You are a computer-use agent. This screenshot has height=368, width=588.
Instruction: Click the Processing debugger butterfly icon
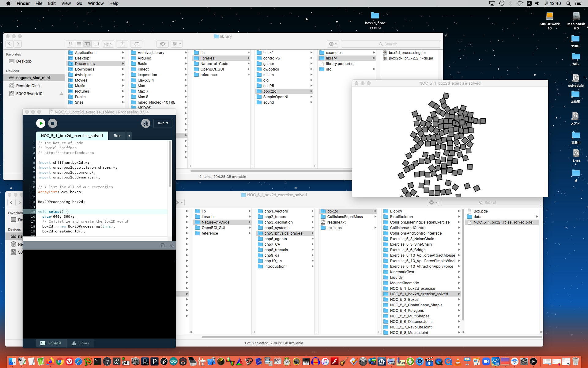[x=146, y=123]
